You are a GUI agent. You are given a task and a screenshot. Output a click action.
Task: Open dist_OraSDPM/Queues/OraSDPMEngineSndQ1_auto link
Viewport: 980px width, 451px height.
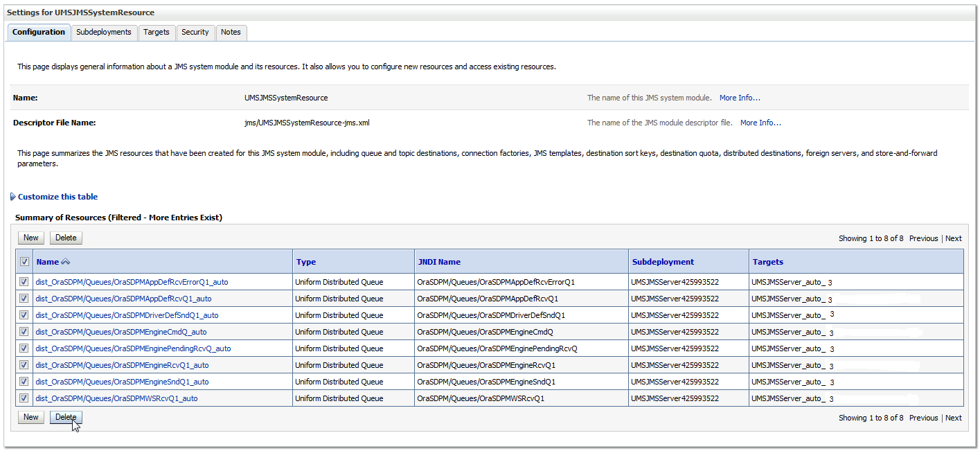(122, 382)
